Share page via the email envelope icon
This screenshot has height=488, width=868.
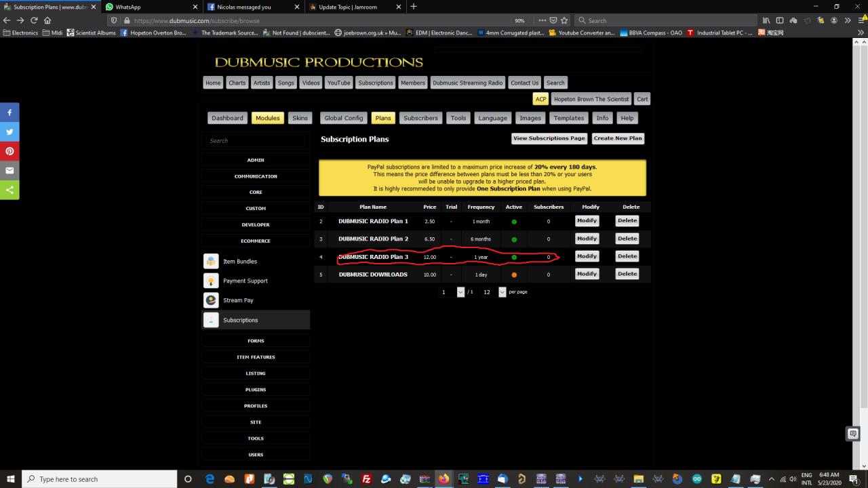[x=9, y=171]
